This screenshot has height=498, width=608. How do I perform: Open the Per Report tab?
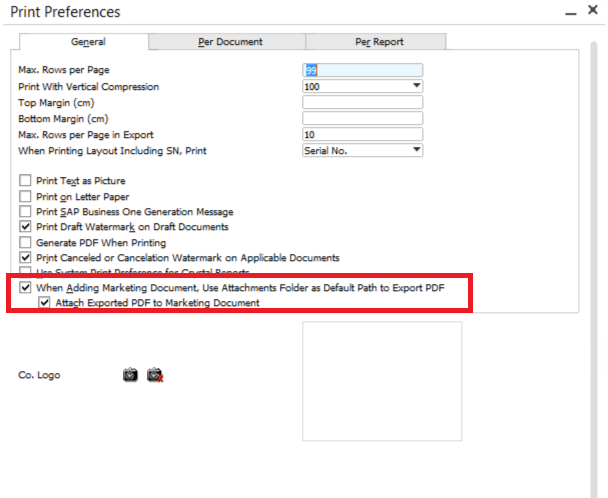(x=375, y=42)
